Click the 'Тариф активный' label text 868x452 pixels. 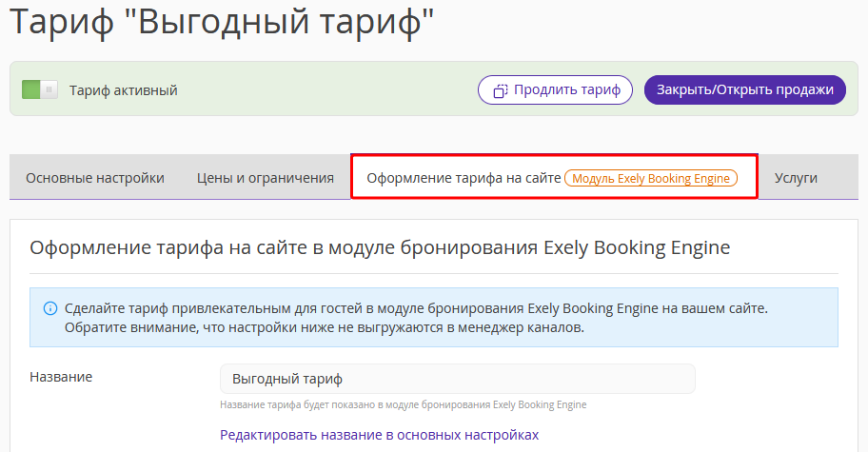click(x=124, y=90)
